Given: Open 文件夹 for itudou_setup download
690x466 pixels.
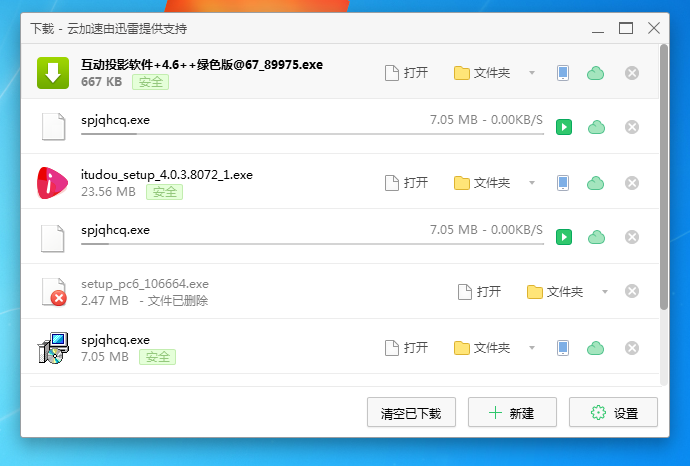Looking at the screenshot, I should [482, 182].
